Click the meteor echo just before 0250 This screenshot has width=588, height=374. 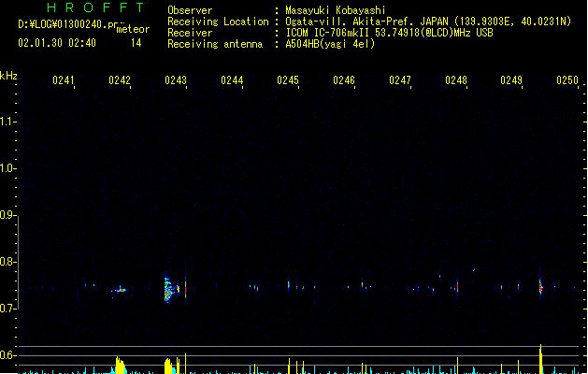pos(540,287)
